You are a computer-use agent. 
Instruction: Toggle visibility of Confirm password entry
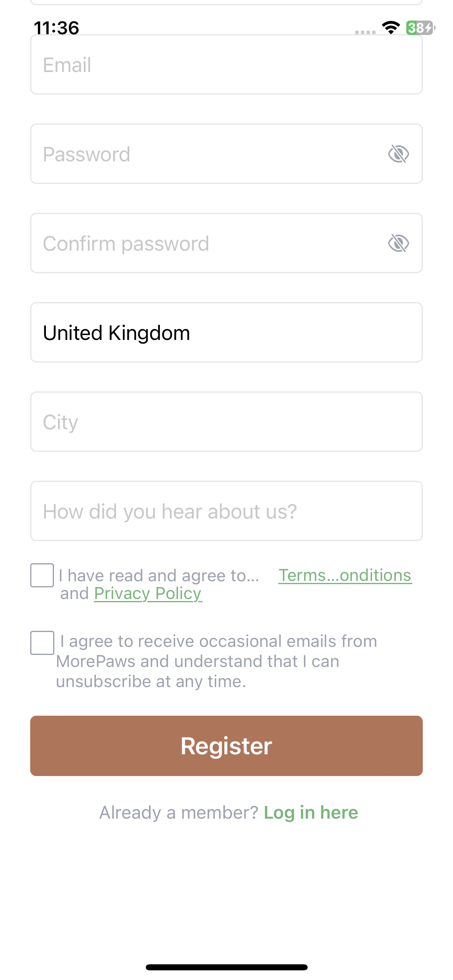tap(398, 243)
